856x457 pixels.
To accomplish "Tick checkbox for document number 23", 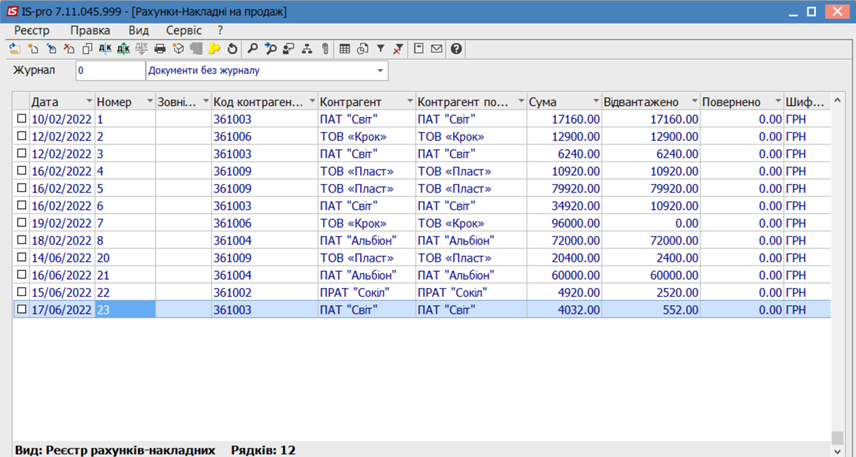I will (21, 309).
